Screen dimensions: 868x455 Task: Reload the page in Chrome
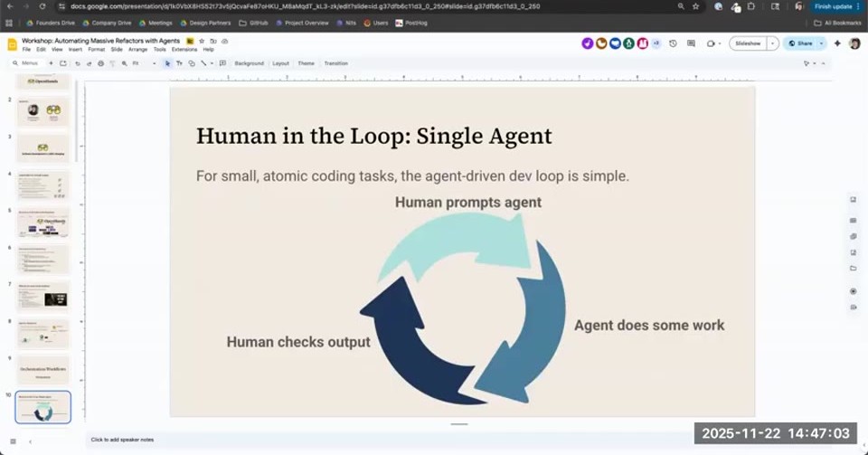click(x=42, y=6)
